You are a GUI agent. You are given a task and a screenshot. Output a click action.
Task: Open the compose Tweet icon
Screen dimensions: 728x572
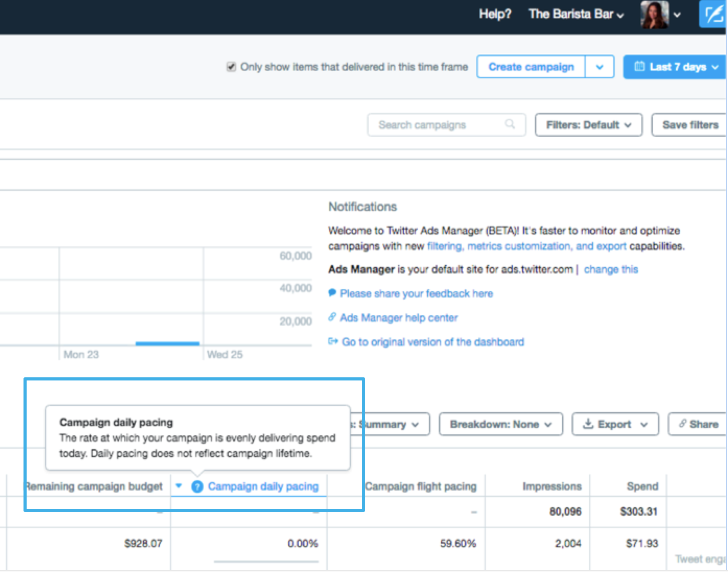coord(713,14)
